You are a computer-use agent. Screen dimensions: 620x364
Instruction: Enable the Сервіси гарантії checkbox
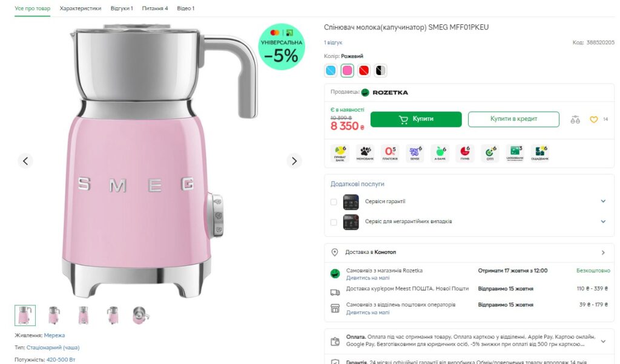pyautogui.click(x=334, y=201)
